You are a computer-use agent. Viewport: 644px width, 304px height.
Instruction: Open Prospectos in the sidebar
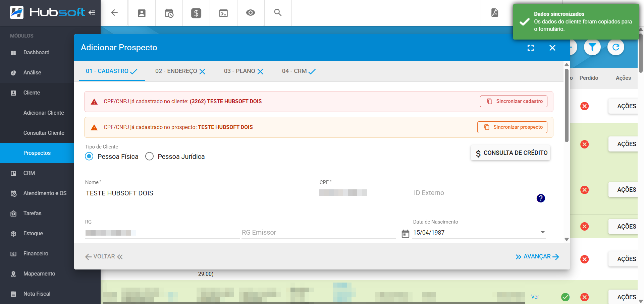[37, 153]
